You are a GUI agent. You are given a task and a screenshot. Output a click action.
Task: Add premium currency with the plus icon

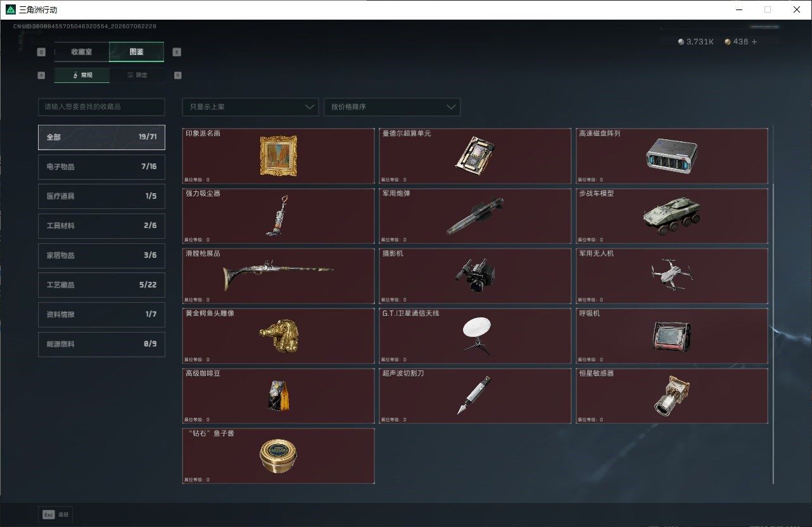point(754,42)
